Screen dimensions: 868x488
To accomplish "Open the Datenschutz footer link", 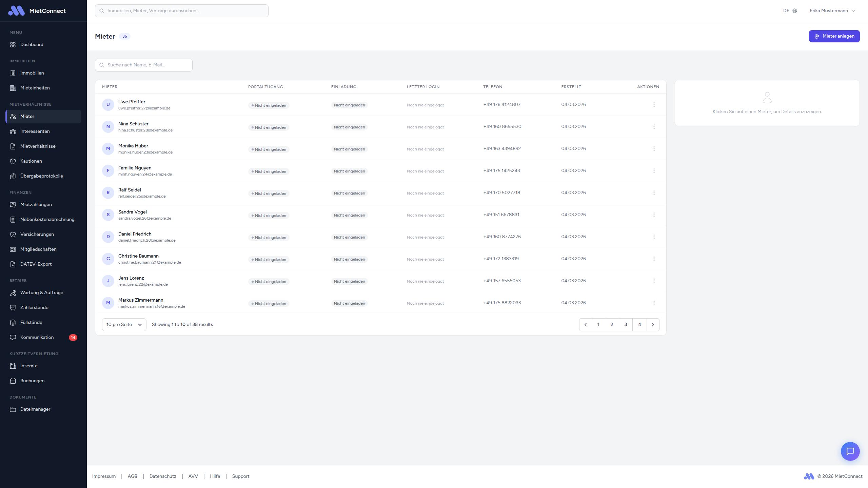I will point(163,476).
